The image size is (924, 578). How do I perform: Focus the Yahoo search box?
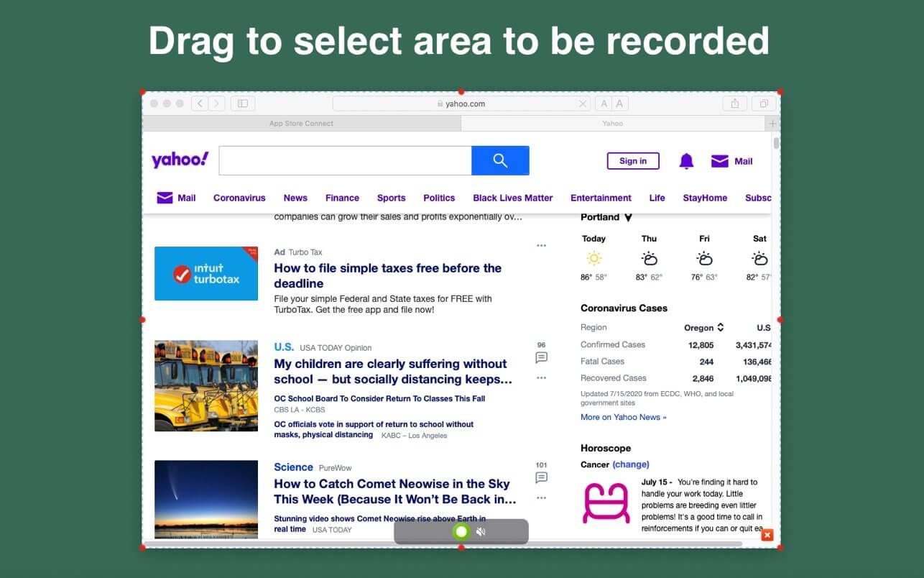(x=345, y=160)
